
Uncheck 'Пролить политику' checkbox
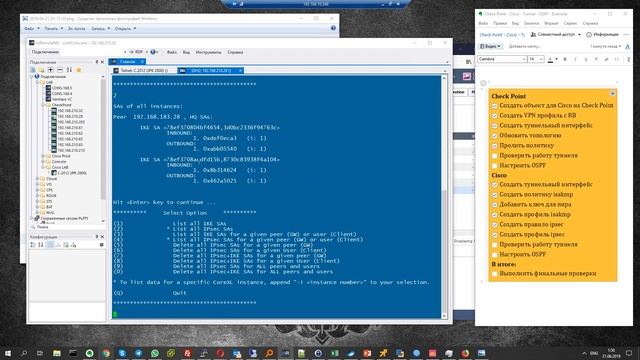click(x=495, y=146)
